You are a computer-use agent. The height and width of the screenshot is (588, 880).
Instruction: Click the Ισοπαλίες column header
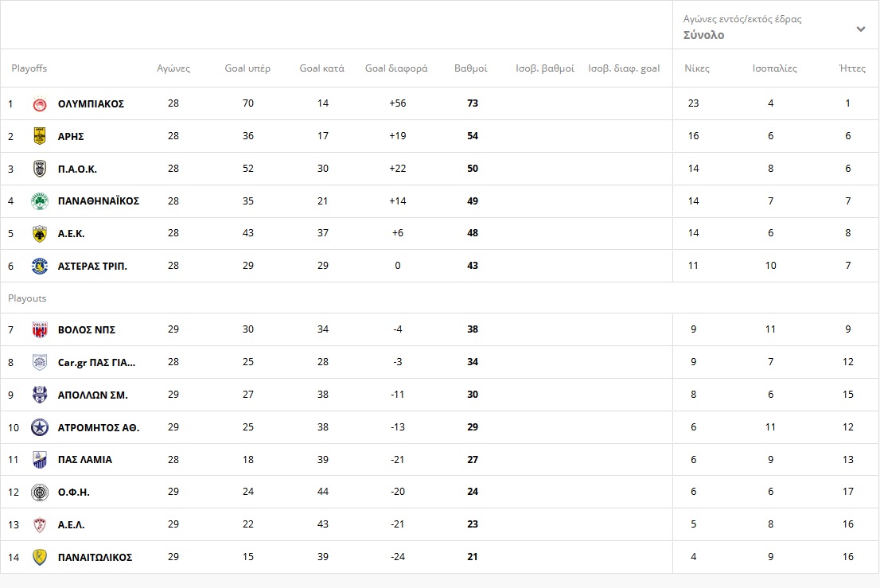[774, 68]
